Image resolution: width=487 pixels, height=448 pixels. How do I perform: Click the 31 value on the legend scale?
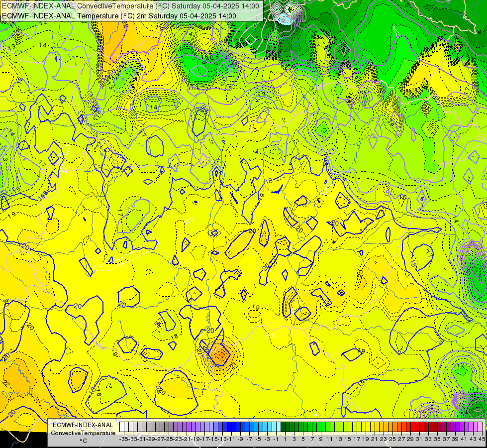[x=419, y=439]
